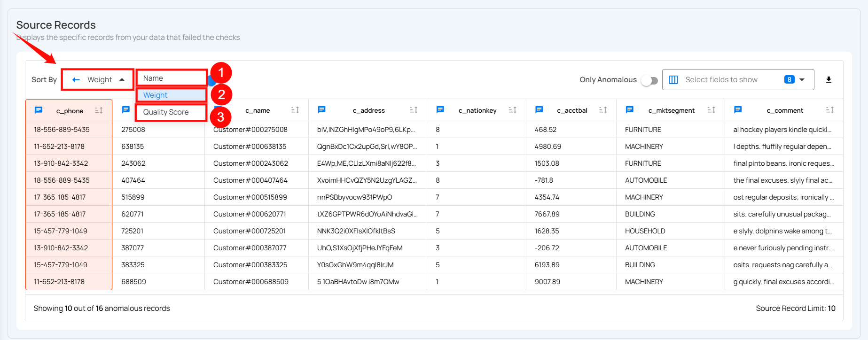Click the c_acctbal column header label
This screenshot has width=868, height=340.
point(572,111)
